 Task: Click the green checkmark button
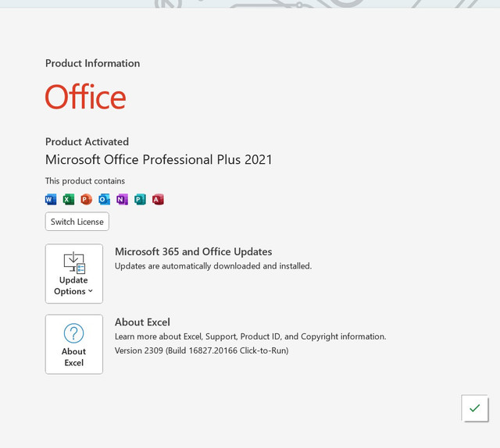click(x=474, y=408)
